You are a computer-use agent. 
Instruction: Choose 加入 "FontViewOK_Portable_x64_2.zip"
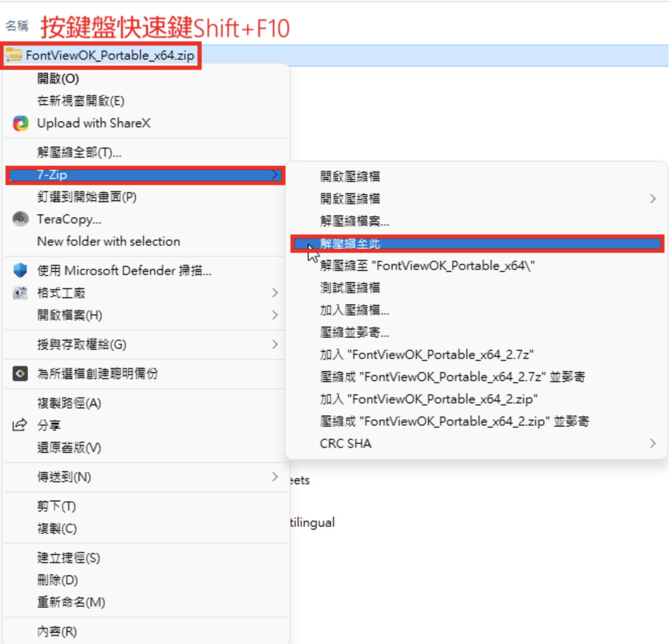point(476,399)
